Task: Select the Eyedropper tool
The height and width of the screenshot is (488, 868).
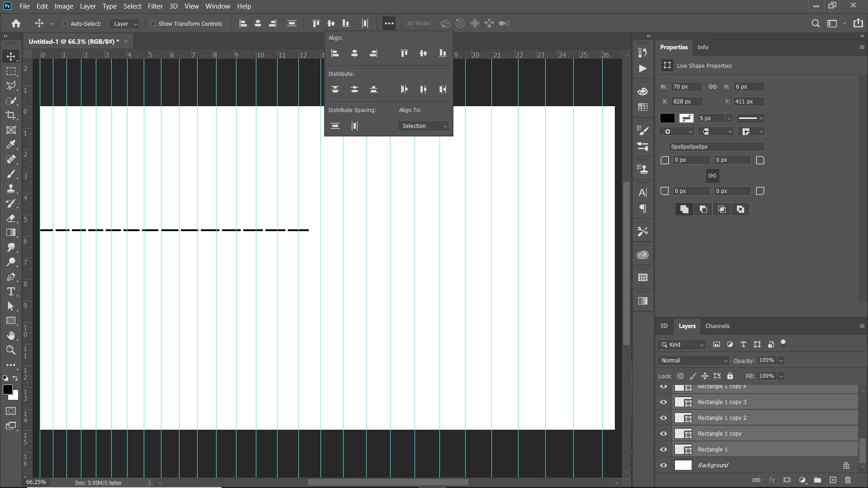Action: [x=11, y=145]
